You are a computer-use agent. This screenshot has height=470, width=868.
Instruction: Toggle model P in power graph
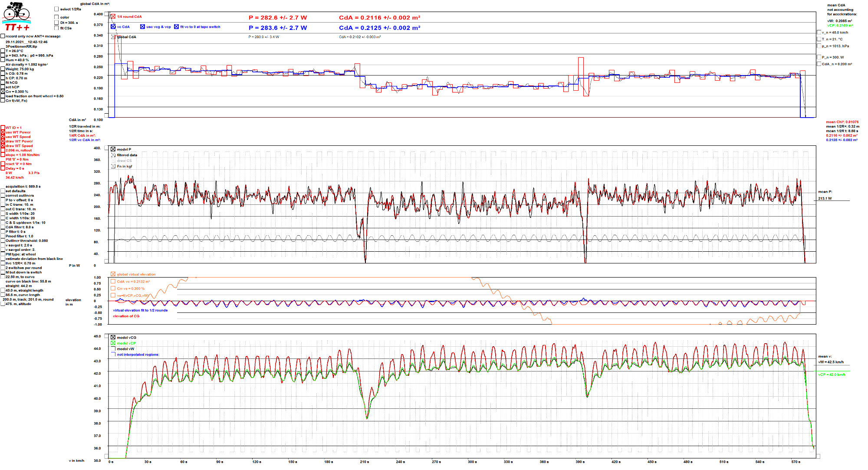coord(113,149)
